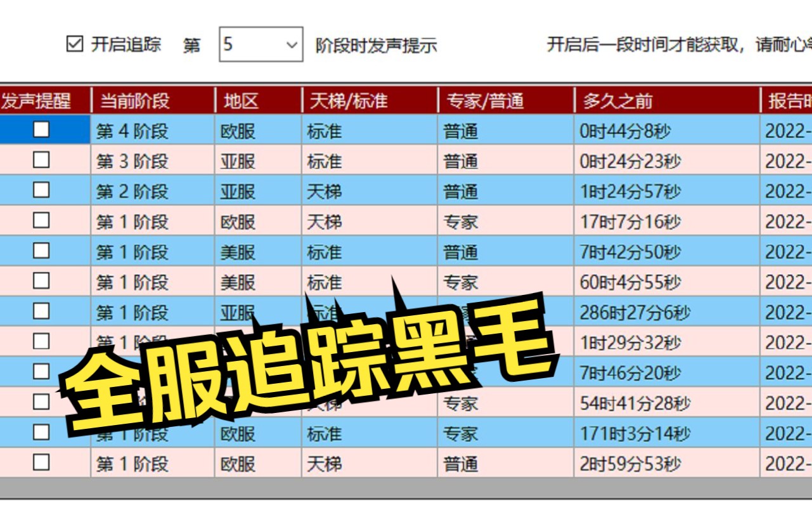Sort by the 当前阶段 column header

[153, 100]
